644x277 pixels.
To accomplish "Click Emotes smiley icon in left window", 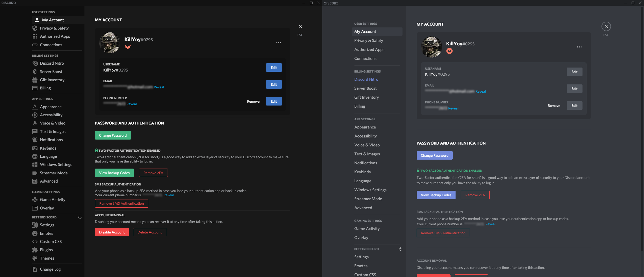I will click(35, 233).
